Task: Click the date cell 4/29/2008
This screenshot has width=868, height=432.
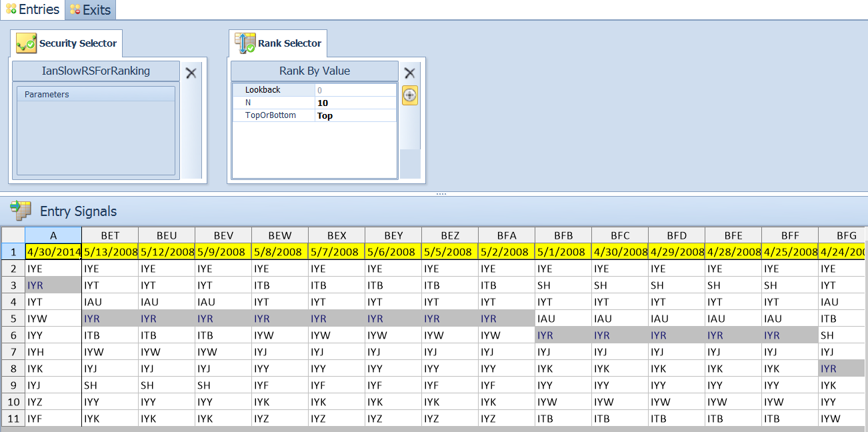Action: pyautogui.click(x=677, y=252)
